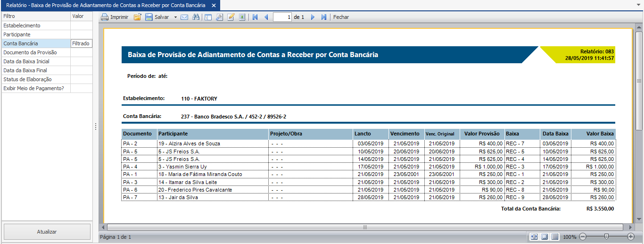Click the zoom slider handle
The height and width of the screenshot is (244, 644).
coord(606,236)
